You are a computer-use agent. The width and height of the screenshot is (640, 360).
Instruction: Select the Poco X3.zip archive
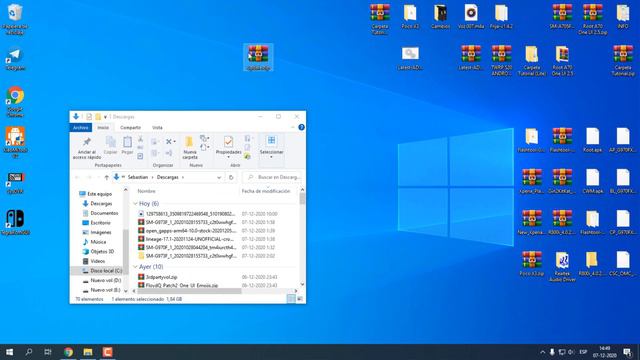click(x=531, y=264)
